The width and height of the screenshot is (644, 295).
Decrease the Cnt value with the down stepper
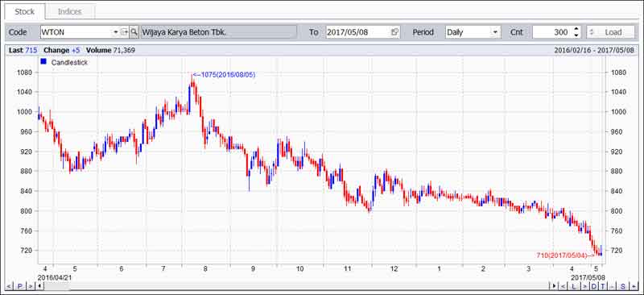[x=576, y=35]
